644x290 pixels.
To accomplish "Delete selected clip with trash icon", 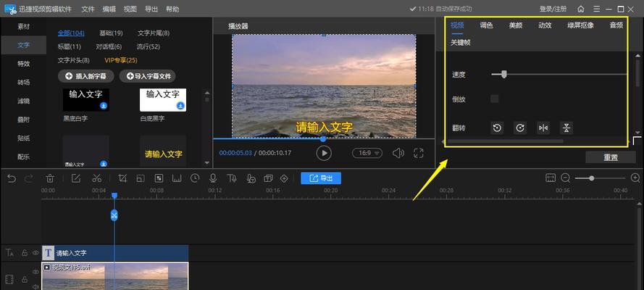I will [50, 178].
